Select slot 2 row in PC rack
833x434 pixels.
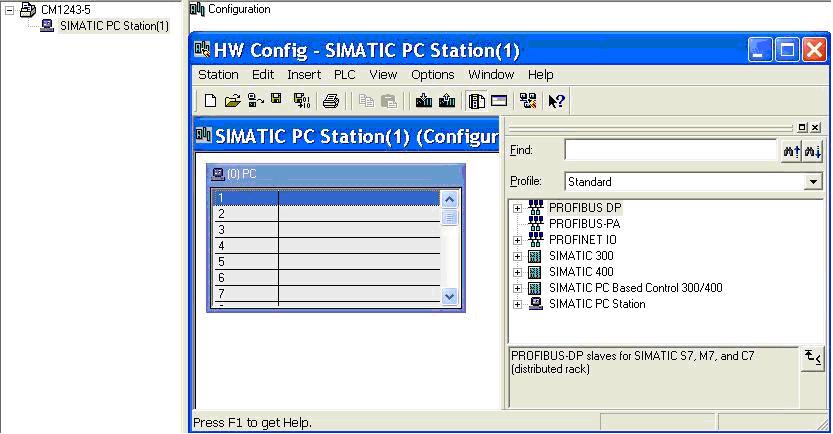326,214
